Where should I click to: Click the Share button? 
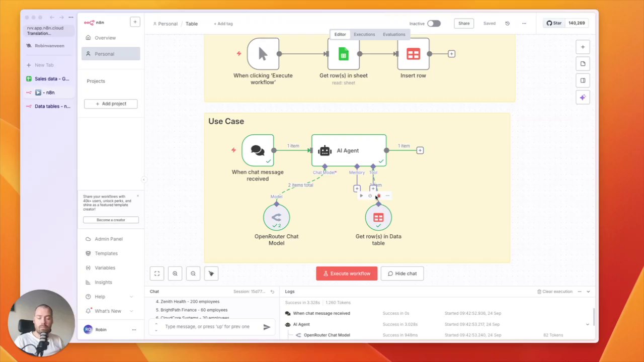[x=464, y=23]
